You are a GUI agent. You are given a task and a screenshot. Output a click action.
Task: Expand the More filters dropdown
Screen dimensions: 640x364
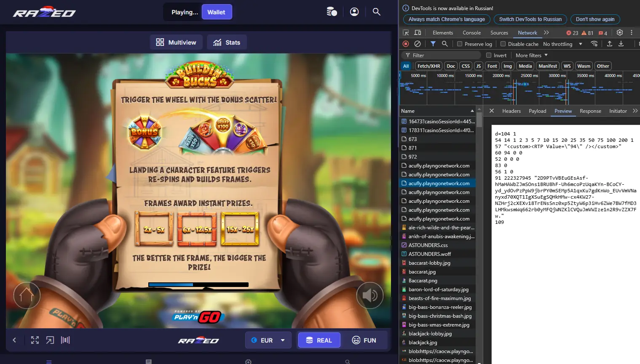click(x=532, y=55)
